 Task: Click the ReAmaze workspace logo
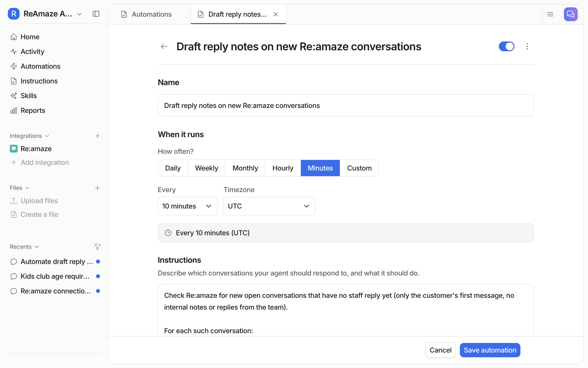(x=14, y=14)
